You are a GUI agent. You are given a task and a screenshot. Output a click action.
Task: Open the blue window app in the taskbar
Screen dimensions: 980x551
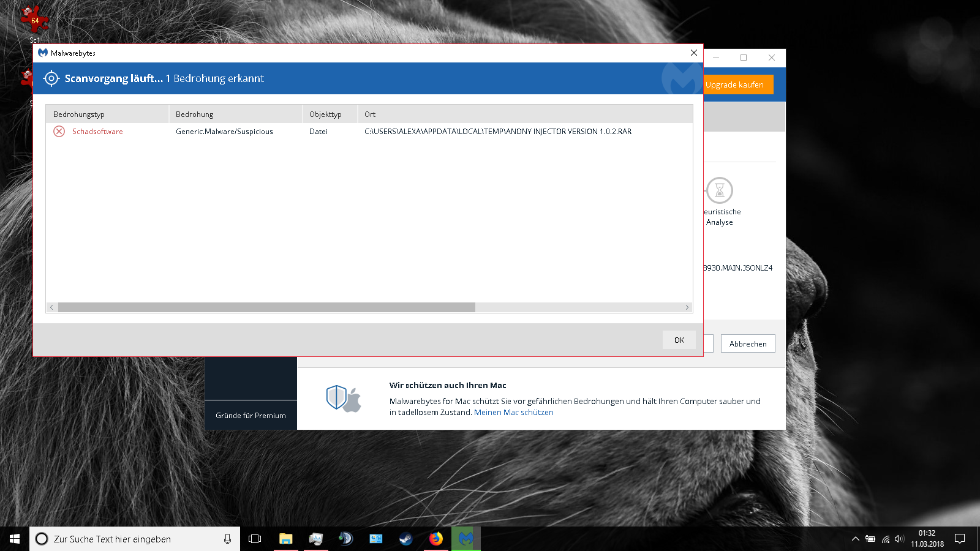point(375,539)
